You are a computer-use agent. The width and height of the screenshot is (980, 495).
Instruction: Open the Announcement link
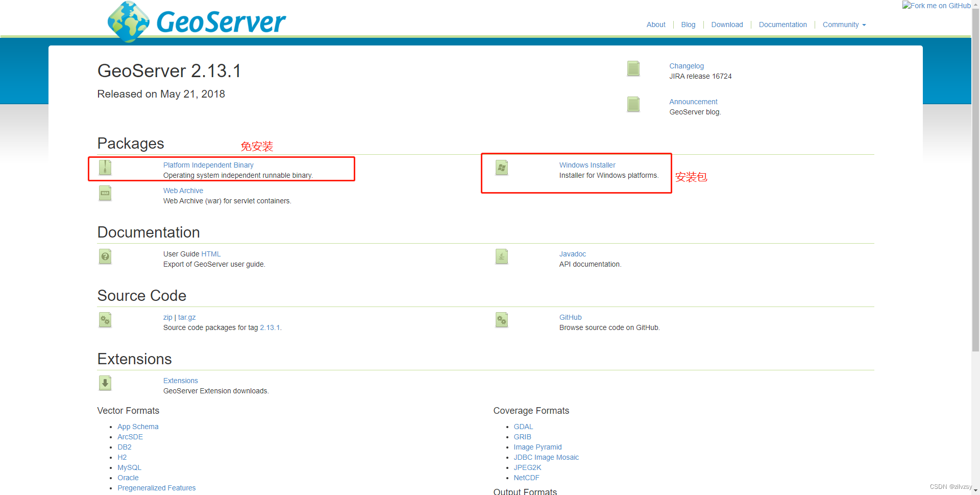click(693, 102)
